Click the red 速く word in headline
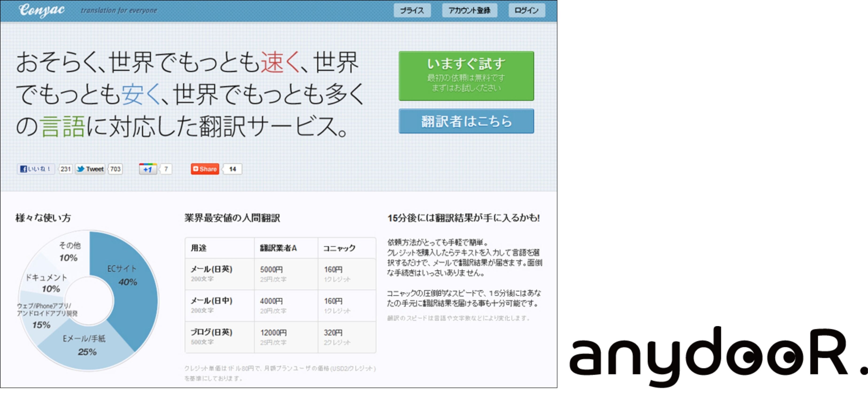Image resolution: width=868 pixels, height=394 pixels. [280, 62]
